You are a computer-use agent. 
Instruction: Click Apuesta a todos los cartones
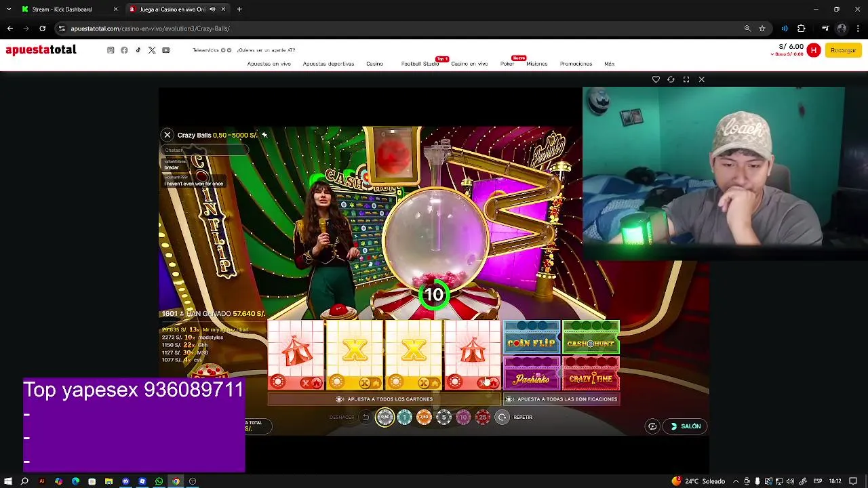tap(384, 399)
